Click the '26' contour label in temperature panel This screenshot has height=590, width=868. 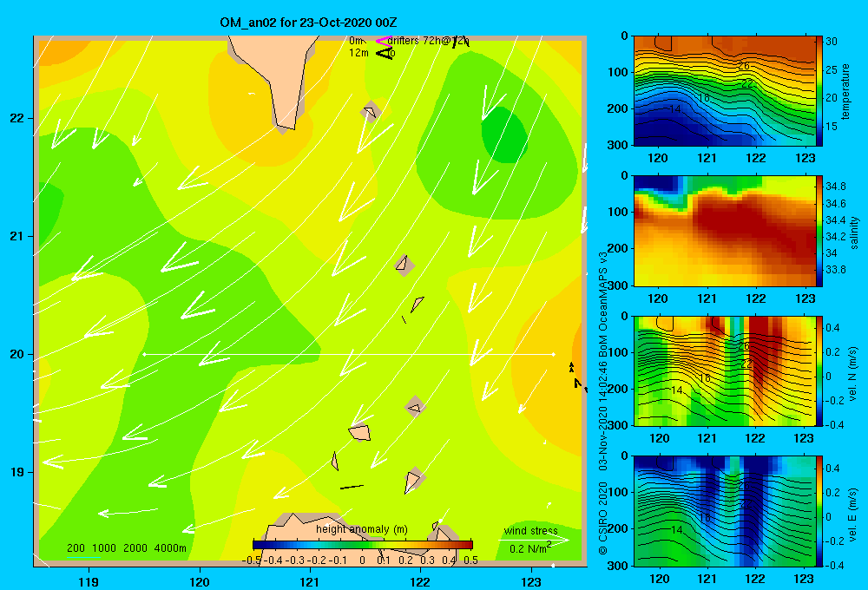point(744,66)
